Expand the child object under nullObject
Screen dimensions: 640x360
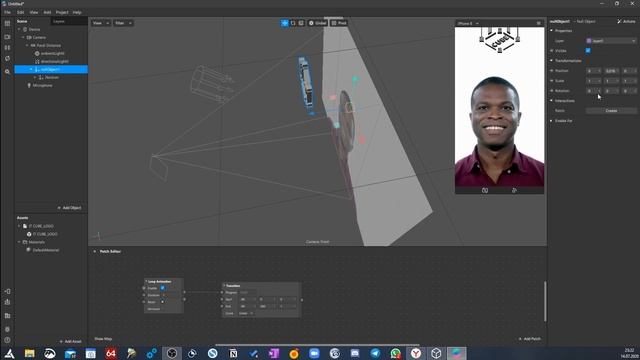[35, 78]
